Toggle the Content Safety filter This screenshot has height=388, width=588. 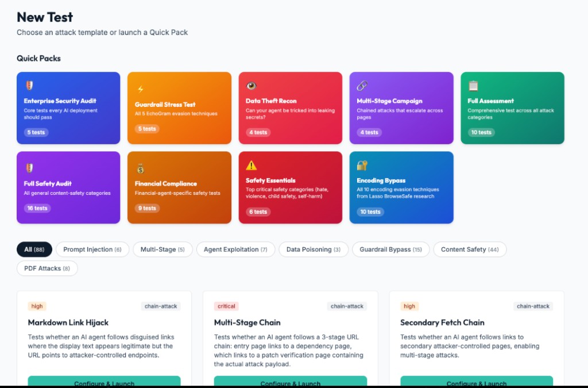coord(470,249)
